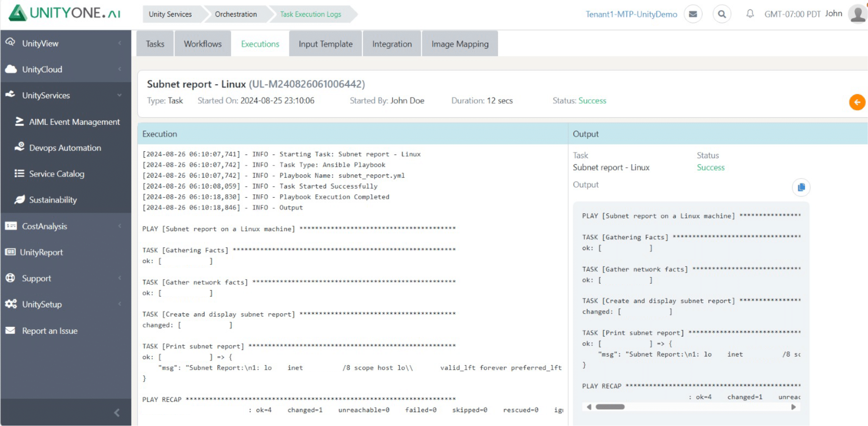Click the UnityOne.AI logo
Screen dimensions: 868x426
pos(65,13)
